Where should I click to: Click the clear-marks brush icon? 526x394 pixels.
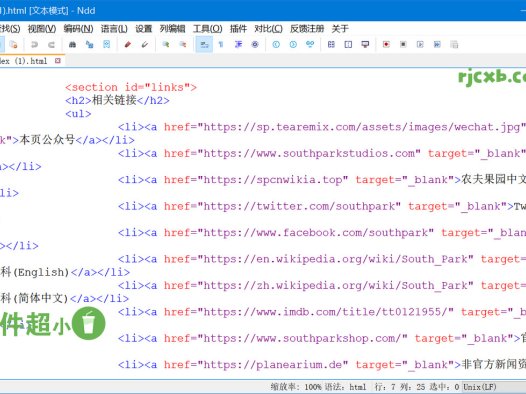(x=145, y=45)
